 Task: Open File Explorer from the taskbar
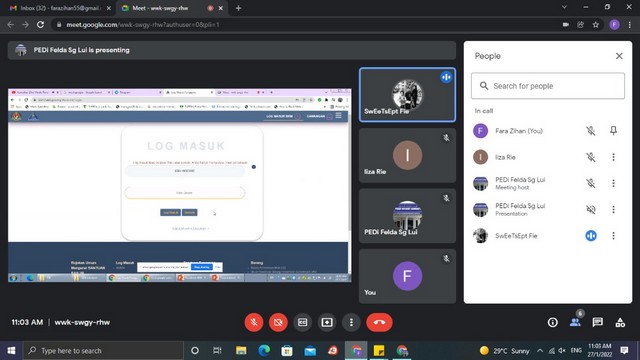[x=241, y=351]
